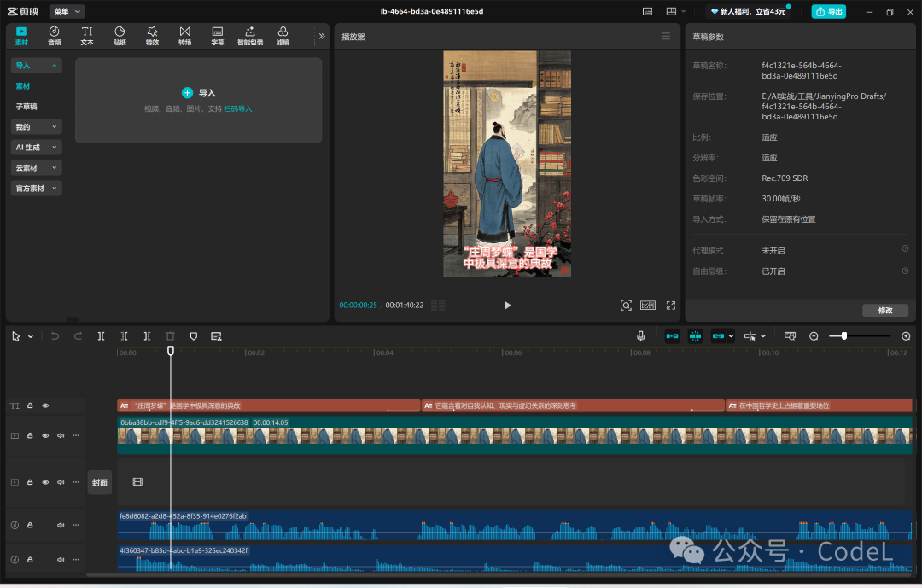Expand the AI 生成 sidebar section
This screenshot has height=588, width=922.
click(x=37, y=148)
